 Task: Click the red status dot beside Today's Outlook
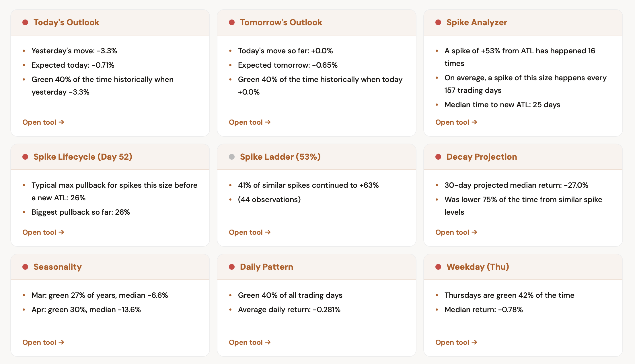tap(25, 22)
